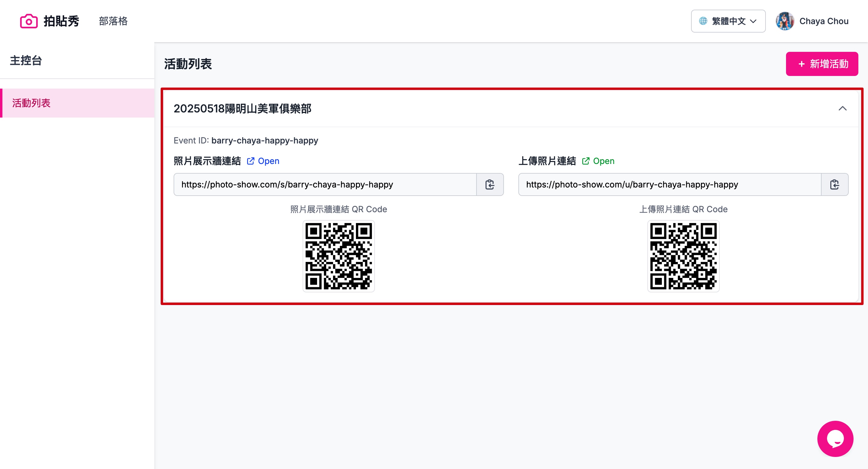The height and width of the screenshot is (469, 868).
Task: Click the upload photo URL input field
Action: (x=669, y=184)
